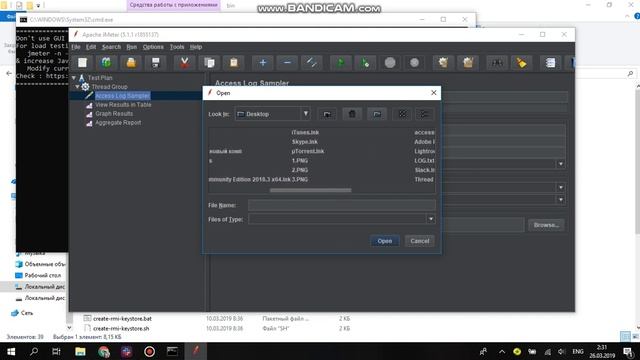
Task: Click the Collapse All minus icon
Action: pyautogui.click(x=287, y=63)
